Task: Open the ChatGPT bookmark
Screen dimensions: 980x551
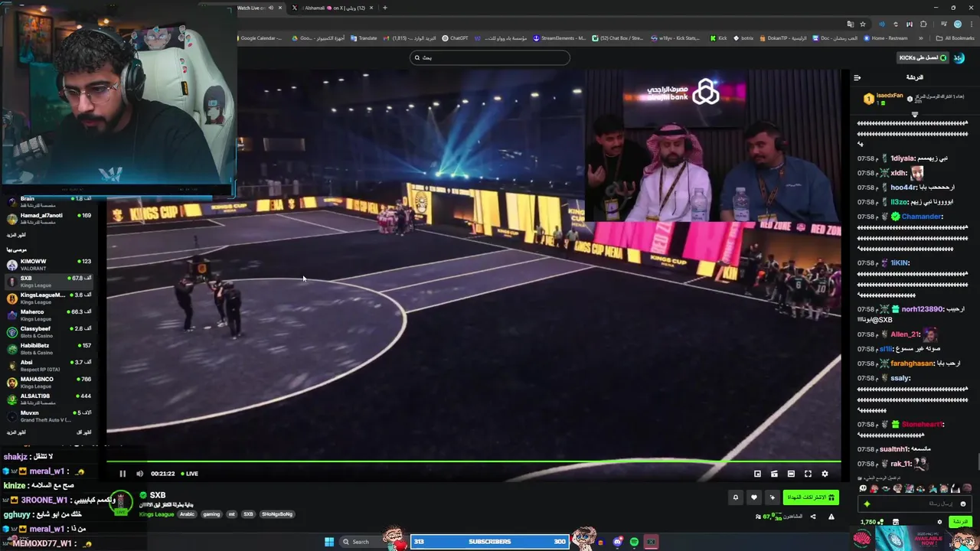Action: (455, 38)
